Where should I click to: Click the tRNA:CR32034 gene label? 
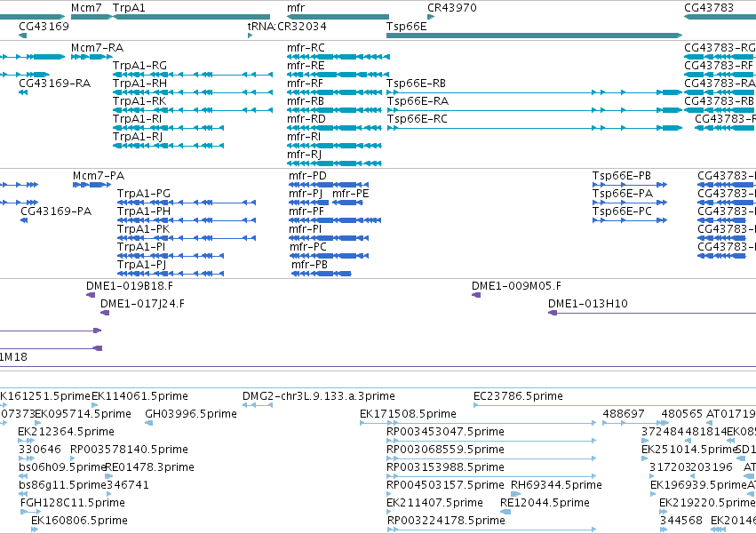287,26
